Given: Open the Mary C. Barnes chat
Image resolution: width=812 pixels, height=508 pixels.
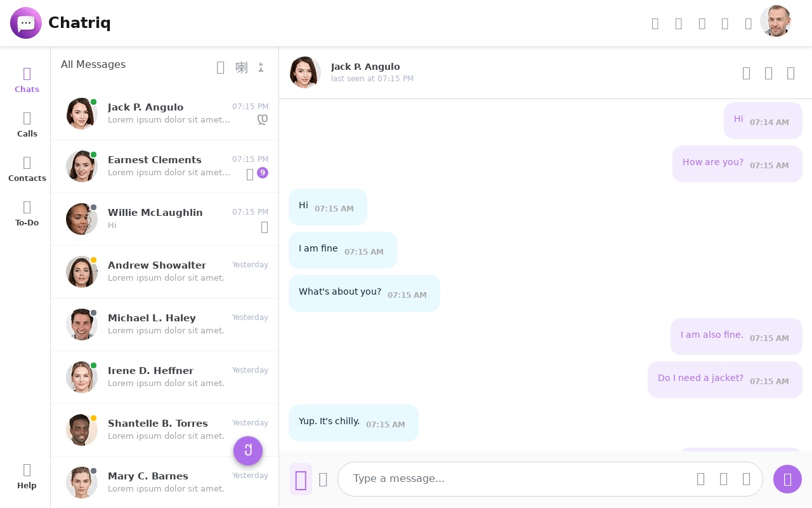Looking at the screenshot, I should point(165,482).
